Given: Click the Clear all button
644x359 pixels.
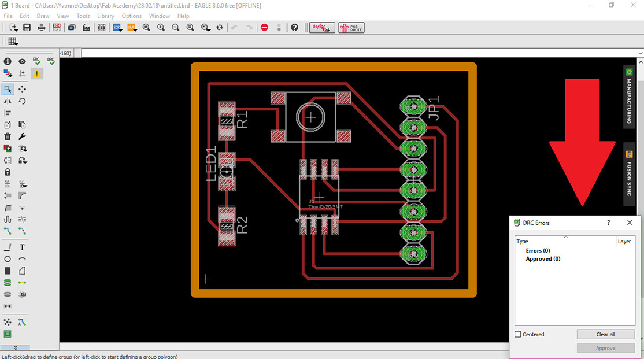Looking at the screenshot, I should [x=605, y=334].
